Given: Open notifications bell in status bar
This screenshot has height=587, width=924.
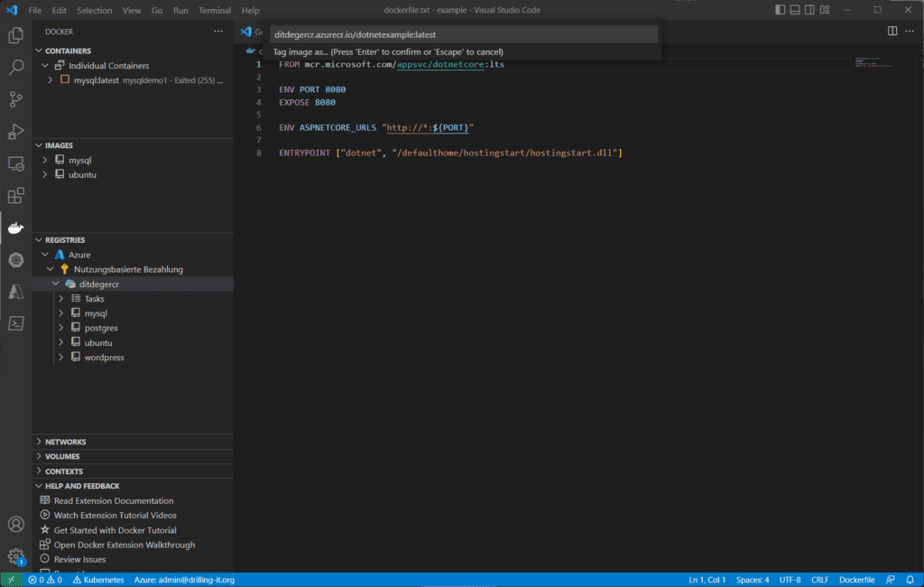Looking at the screenshot, I should click(x=910, y=580).
